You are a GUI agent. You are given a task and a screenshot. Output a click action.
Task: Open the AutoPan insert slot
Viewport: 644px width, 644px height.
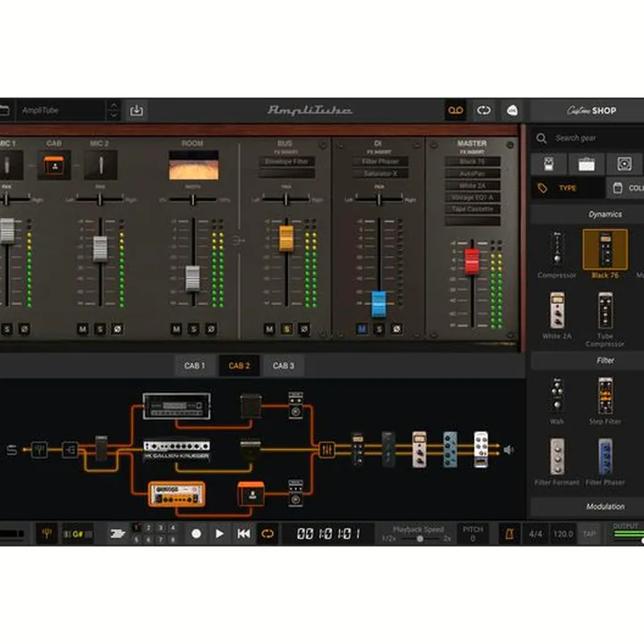point(472,174)
